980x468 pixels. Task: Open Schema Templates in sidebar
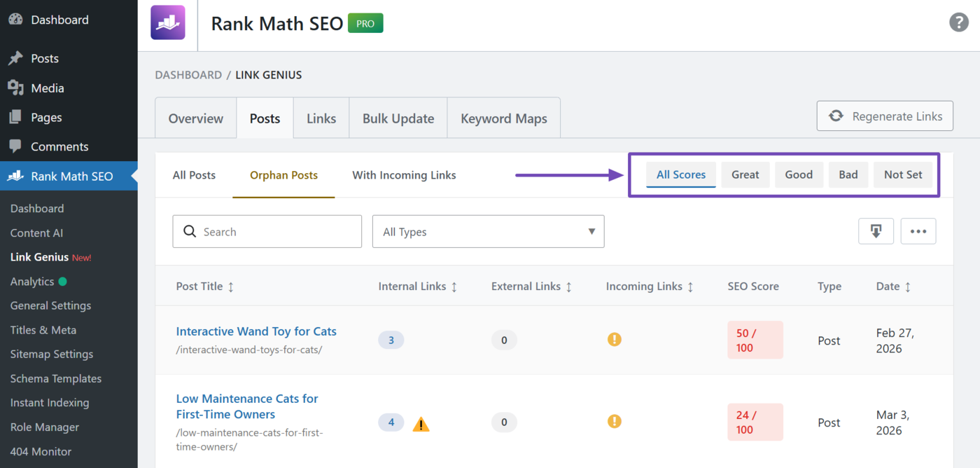click(56, 379)
